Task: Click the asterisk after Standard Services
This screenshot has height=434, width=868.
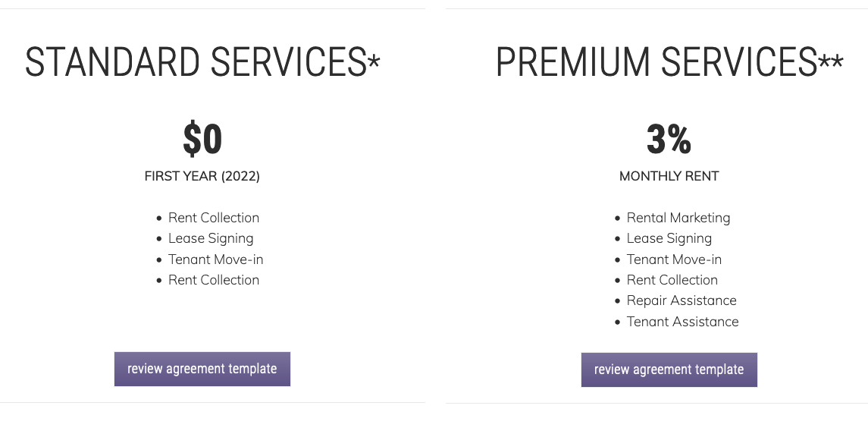Action: click(x=374, y=61)
